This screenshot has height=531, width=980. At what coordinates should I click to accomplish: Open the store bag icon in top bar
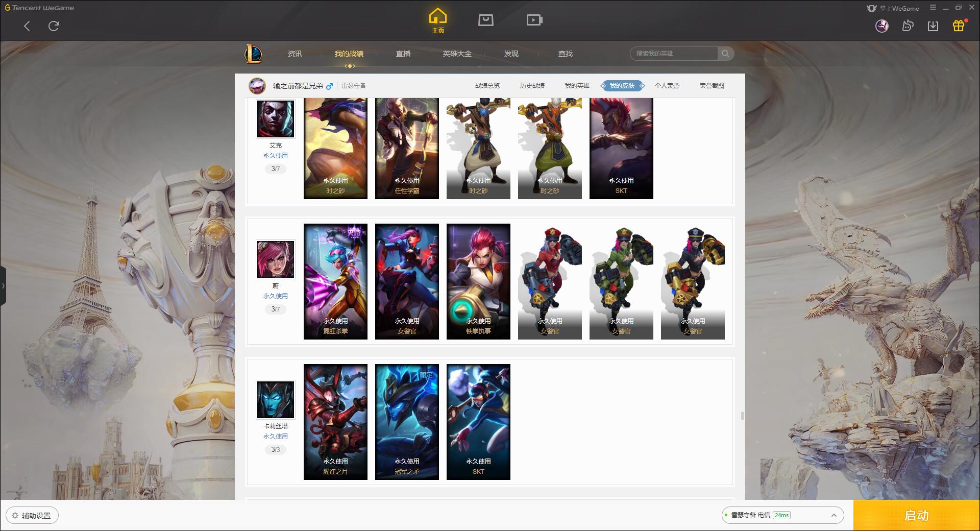pos(486,20)
